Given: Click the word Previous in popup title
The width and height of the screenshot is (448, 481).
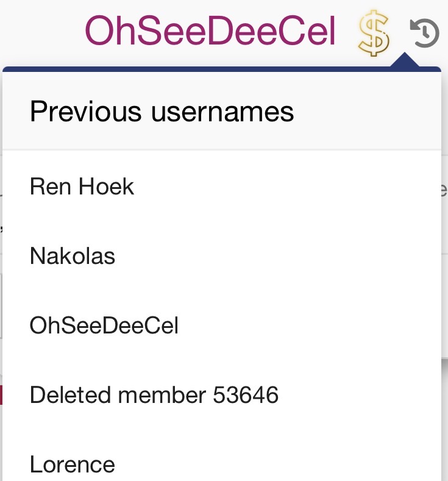Looking at the screenshot, I should coord(85,111).
